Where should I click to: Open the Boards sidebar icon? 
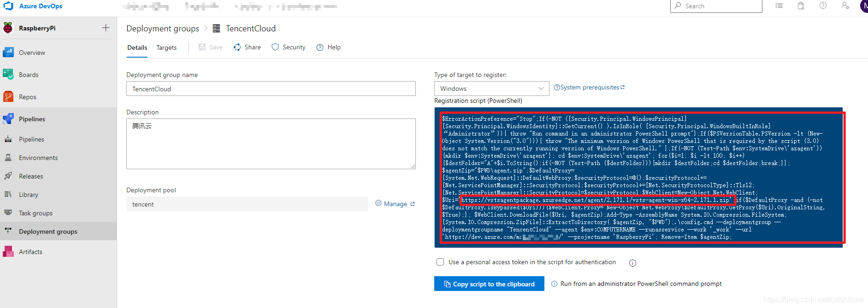[8, 74]
